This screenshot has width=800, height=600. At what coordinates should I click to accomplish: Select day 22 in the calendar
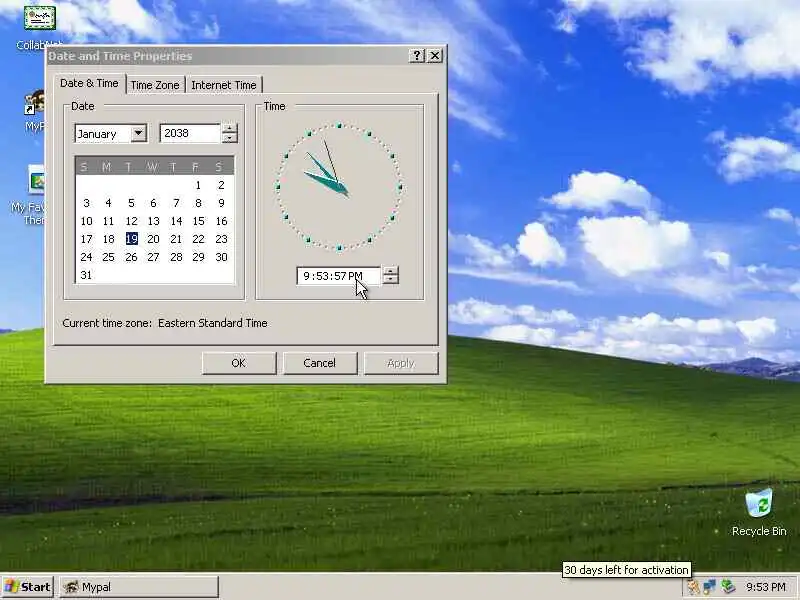(x=198, y=239)
